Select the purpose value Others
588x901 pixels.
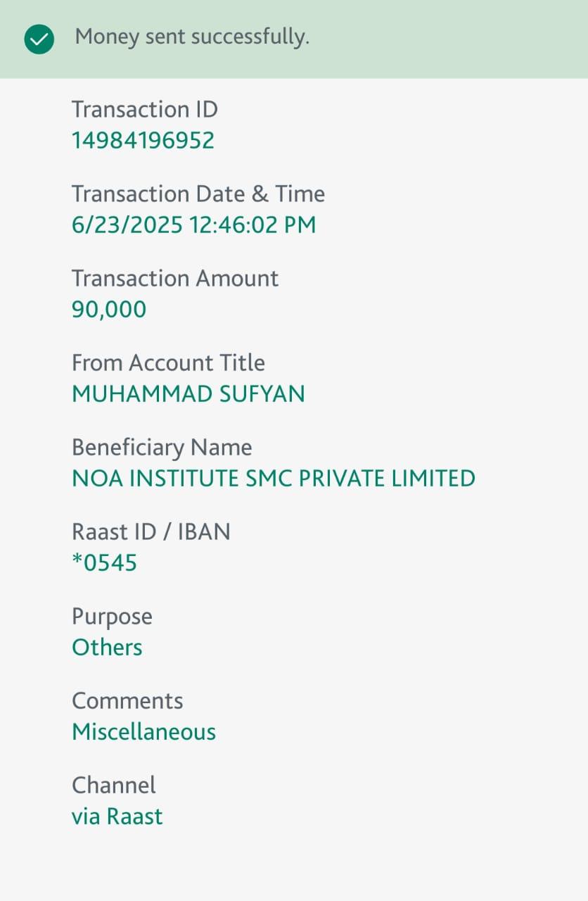[x=107, y=648]
